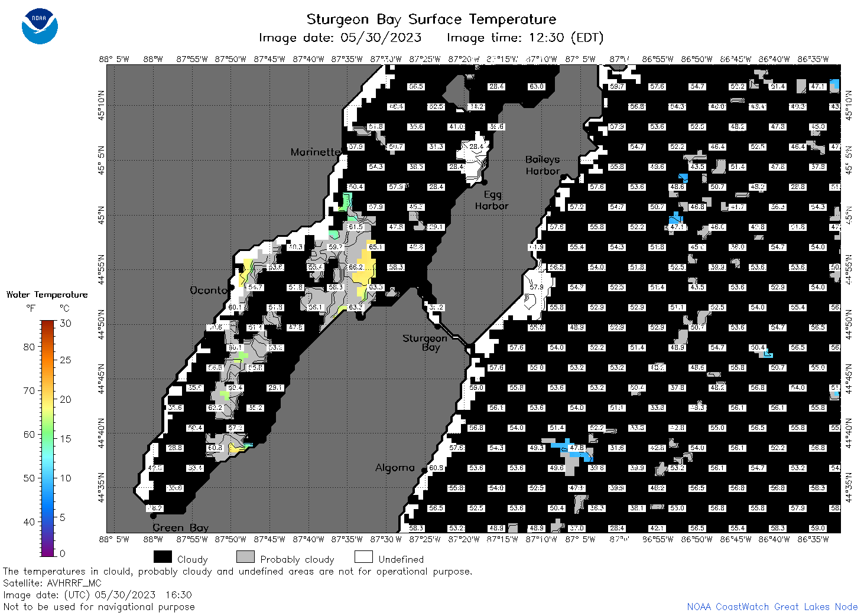Click the Green Bay location dot marker
Viewport: 864px width, 616px height.
(153, 516)
